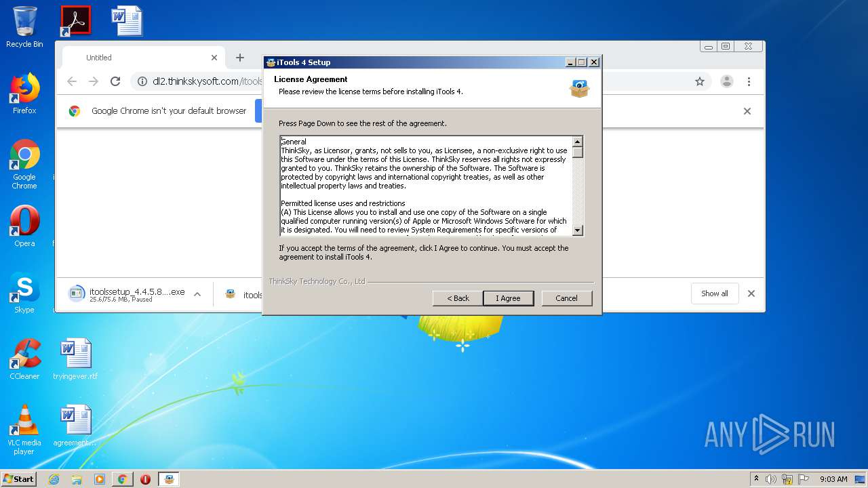
Task: Minimize the iTools 4 Setup window
Action: 571,62
